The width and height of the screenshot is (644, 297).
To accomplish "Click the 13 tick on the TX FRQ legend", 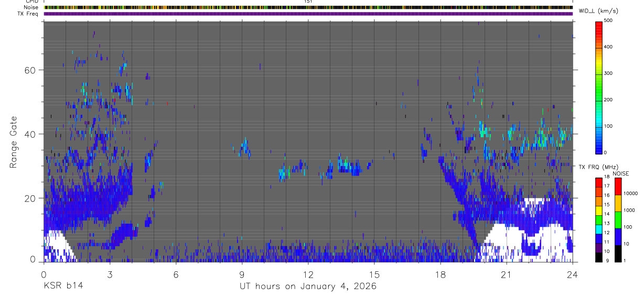I will (x=607, y=223).
